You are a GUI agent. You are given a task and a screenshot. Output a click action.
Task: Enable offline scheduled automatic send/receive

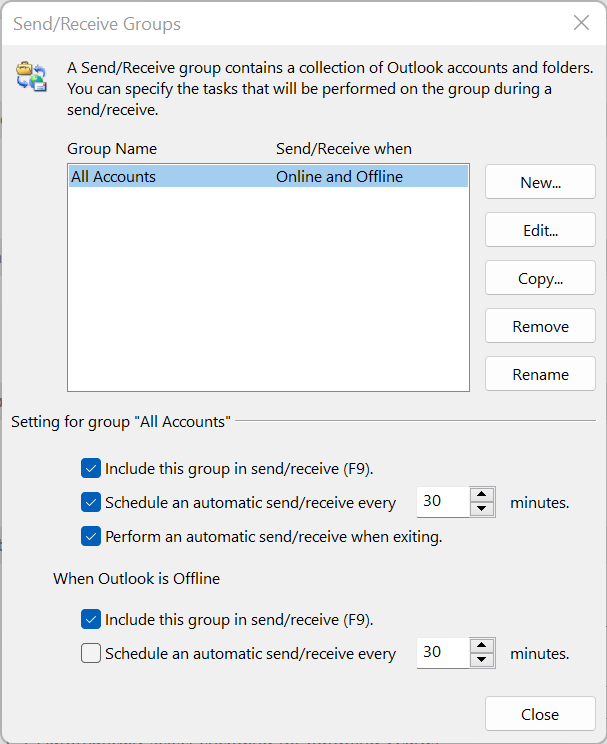(91, 654)
